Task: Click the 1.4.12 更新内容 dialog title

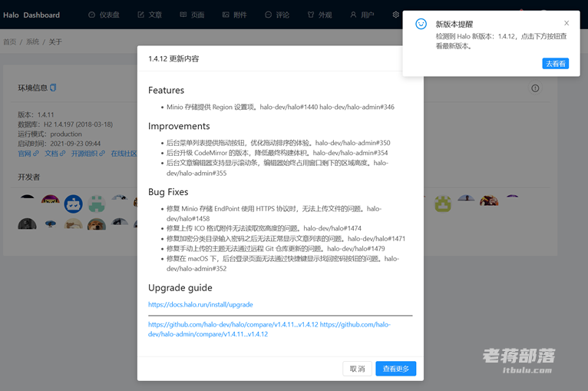Action: coord(173,58)
